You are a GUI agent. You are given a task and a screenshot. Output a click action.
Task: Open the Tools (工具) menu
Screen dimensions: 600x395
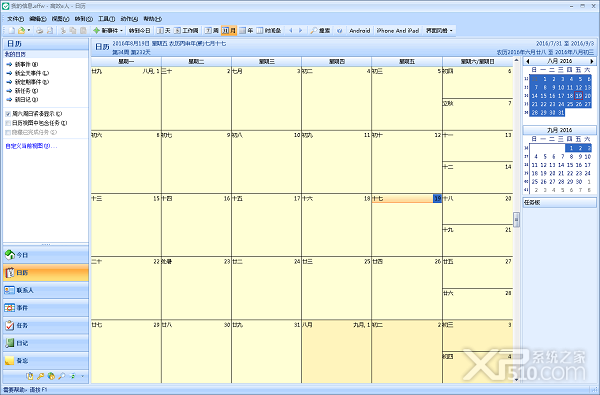(x=106, y=19)
